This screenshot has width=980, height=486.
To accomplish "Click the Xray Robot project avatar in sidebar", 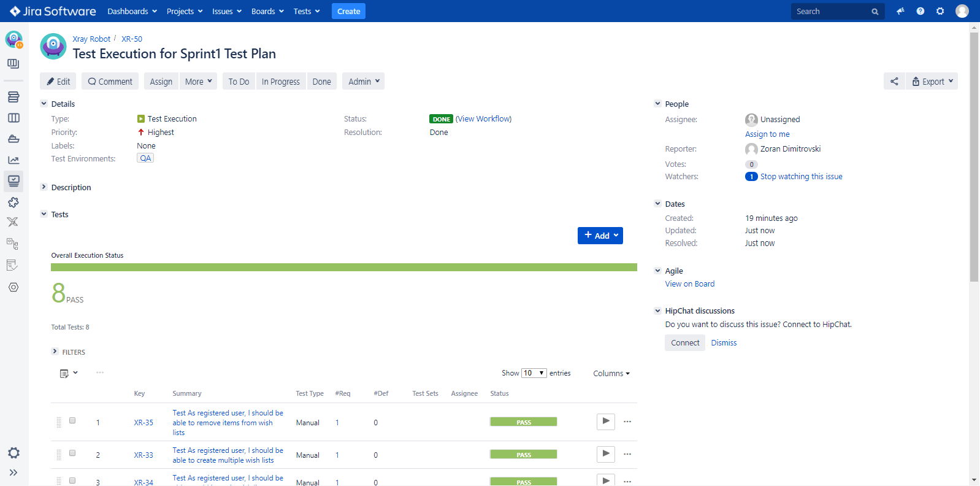I will (x=13, y=39).
